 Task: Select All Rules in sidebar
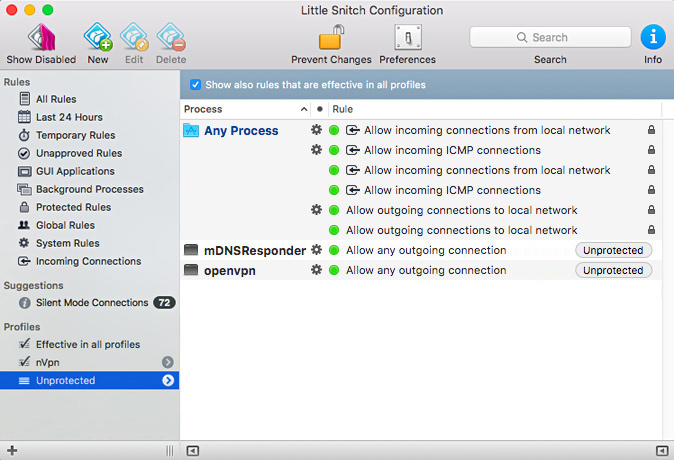(x=56, y=99)
